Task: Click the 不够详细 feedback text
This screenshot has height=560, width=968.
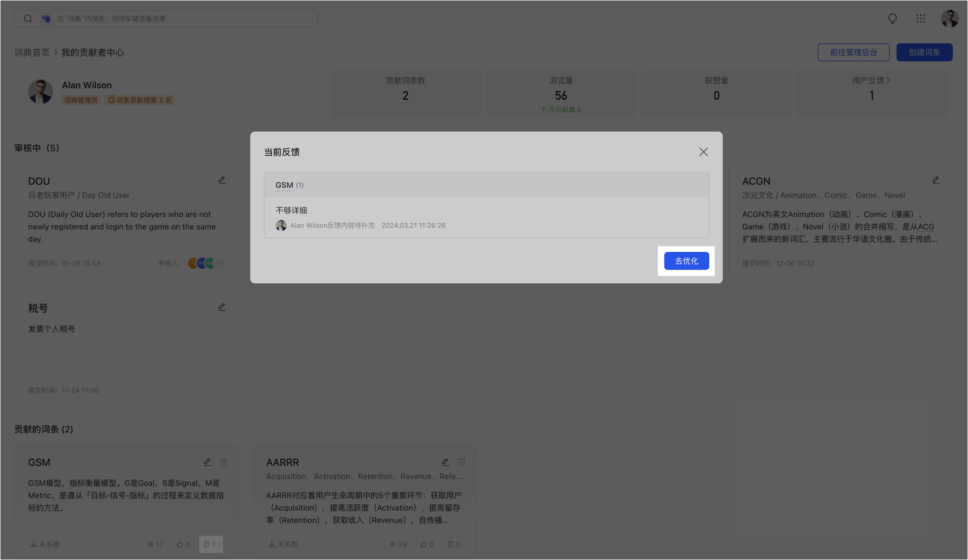Action: click(x=291, y=210)
